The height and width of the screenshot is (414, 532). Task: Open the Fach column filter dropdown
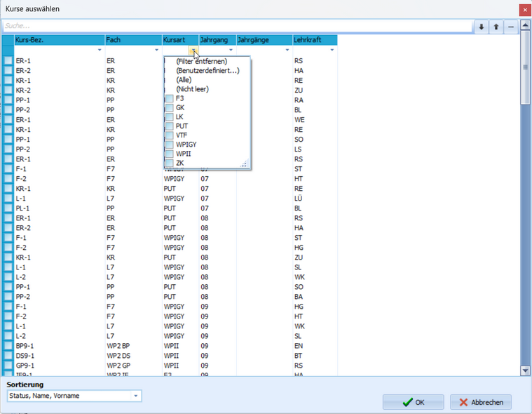(156, 50)
